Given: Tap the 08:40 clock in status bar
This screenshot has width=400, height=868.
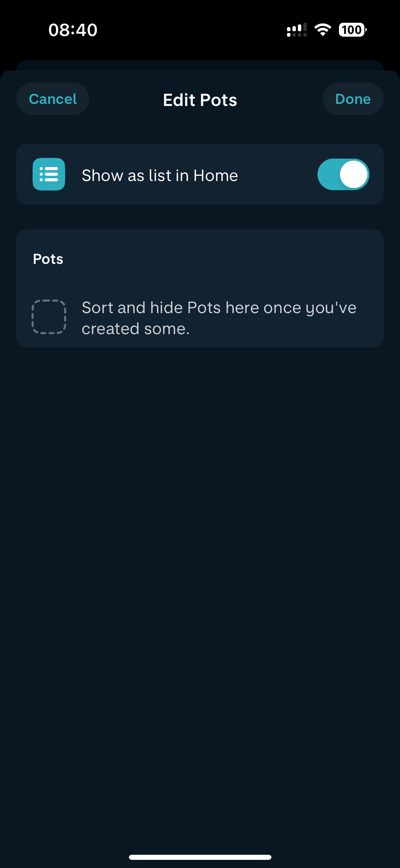Looking at the screenshot, I should tap(73, 30).
